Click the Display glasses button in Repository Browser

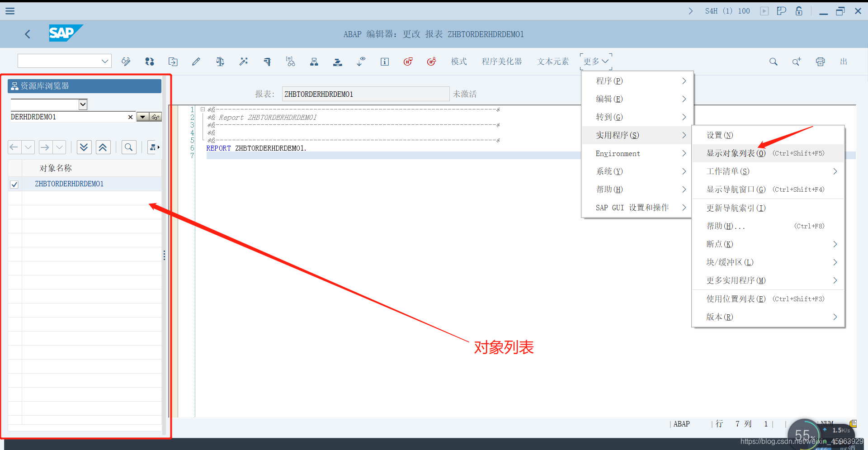[x=156, y=117]
